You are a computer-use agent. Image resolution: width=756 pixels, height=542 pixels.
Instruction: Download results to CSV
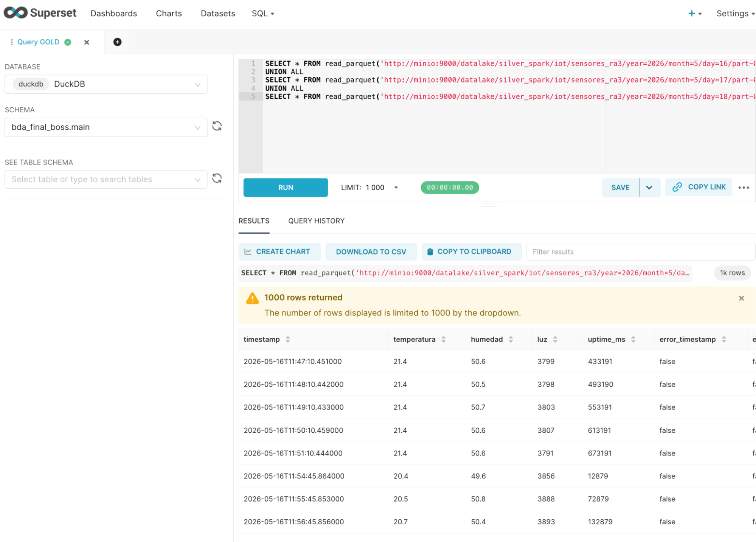pos(371,252)
